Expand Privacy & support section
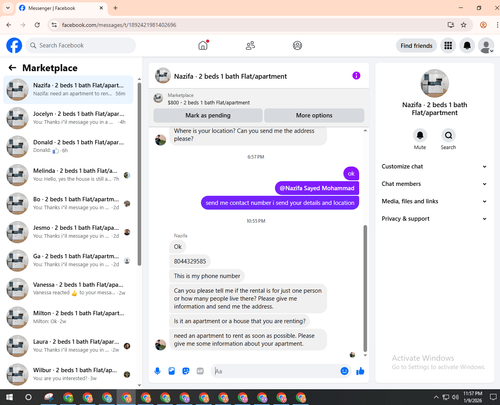The height and width of the screenshot is (405, 500). (434, 219)
